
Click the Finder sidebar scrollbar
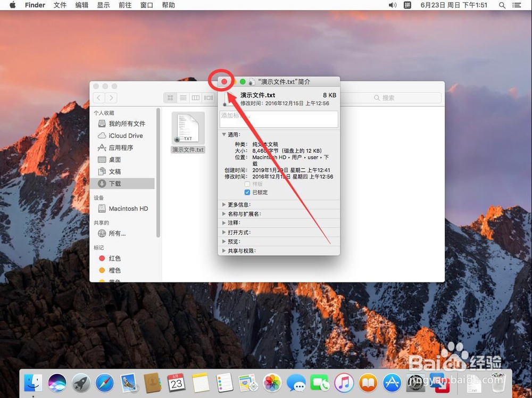click(158, 173)
